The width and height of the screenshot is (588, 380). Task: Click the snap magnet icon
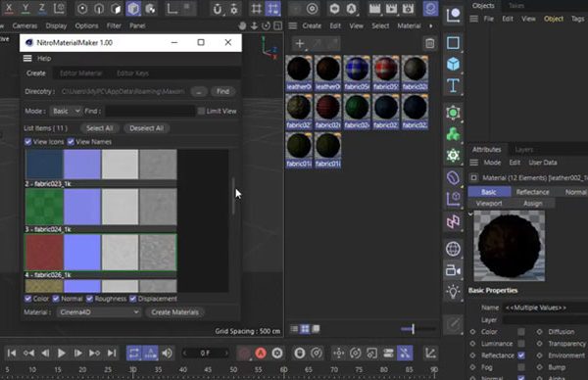(x=218, y=8)
